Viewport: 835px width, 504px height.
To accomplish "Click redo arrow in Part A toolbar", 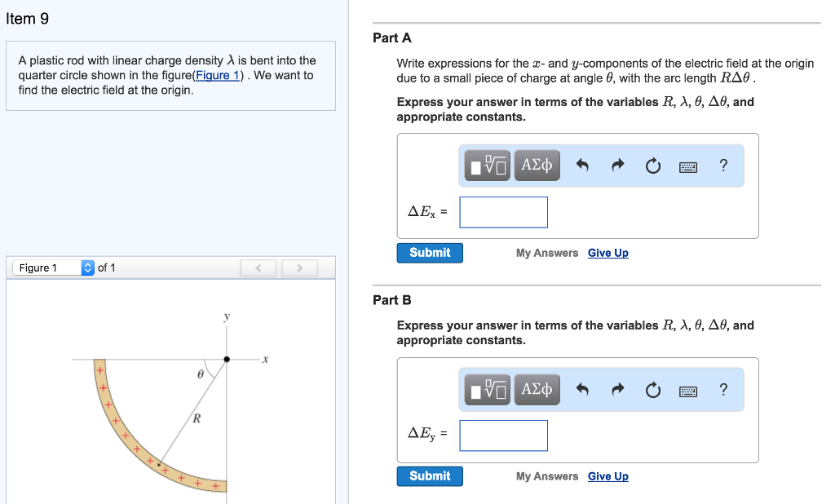I will pos(618,166).
